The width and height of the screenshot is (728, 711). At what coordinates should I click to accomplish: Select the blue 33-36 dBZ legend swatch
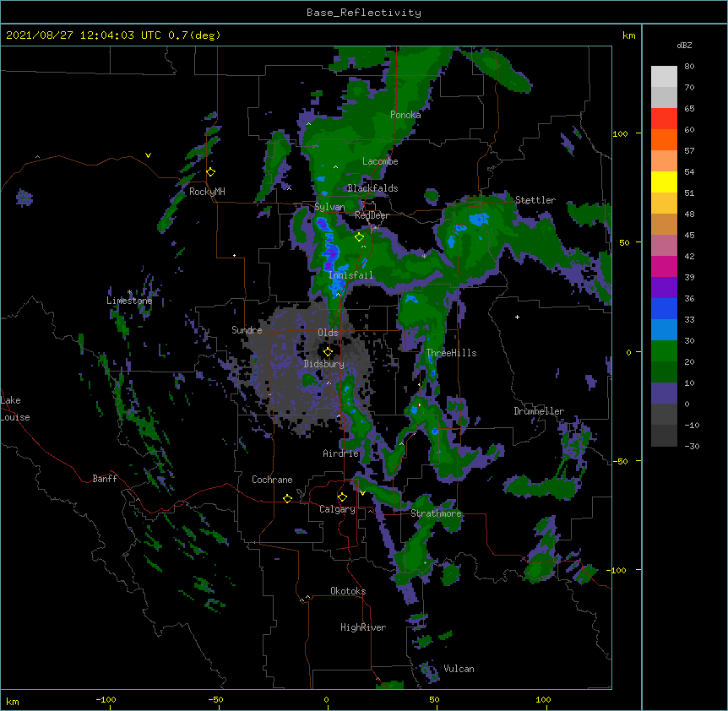point(664,308)
